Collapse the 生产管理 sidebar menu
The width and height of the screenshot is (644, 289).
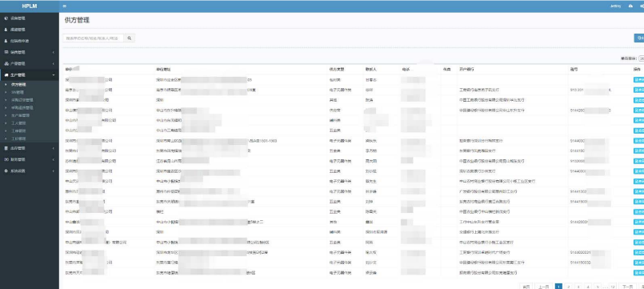[x=29, y=75]
